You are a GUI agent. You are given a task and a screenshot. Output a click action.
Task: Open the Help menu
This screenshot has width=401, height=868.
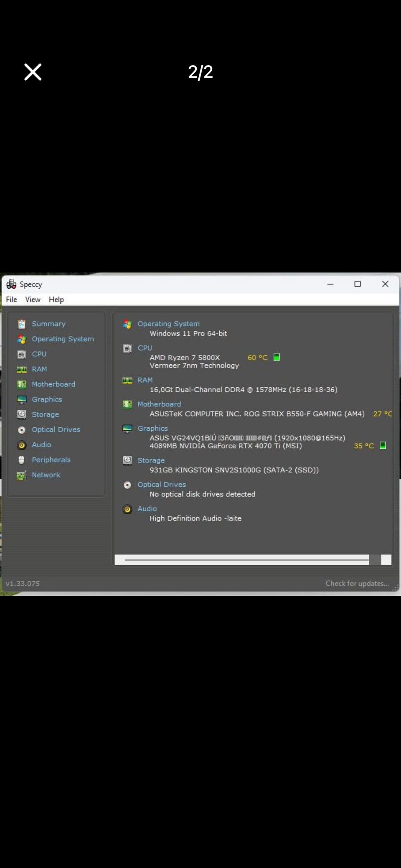pos(56,299)
